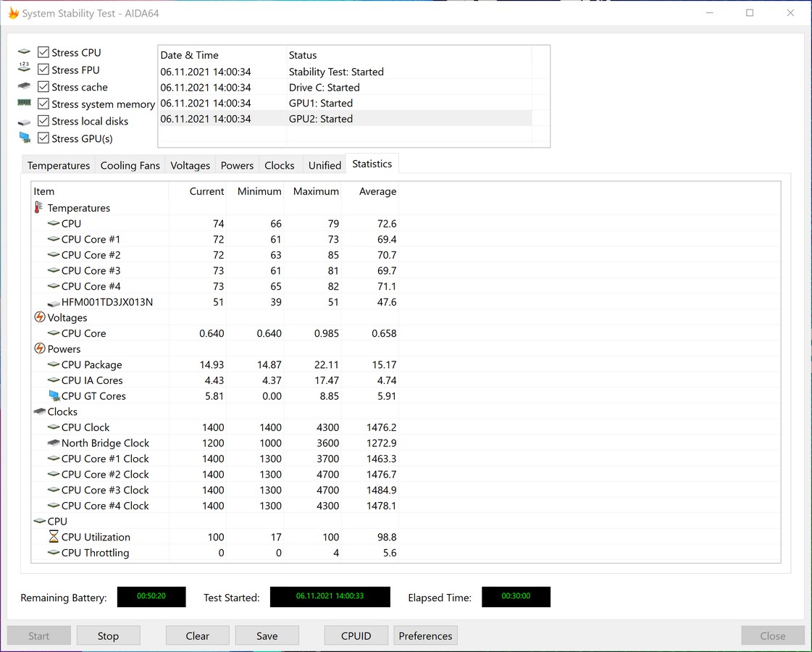Save the test results
812x652 pixels.
[267, 635]
